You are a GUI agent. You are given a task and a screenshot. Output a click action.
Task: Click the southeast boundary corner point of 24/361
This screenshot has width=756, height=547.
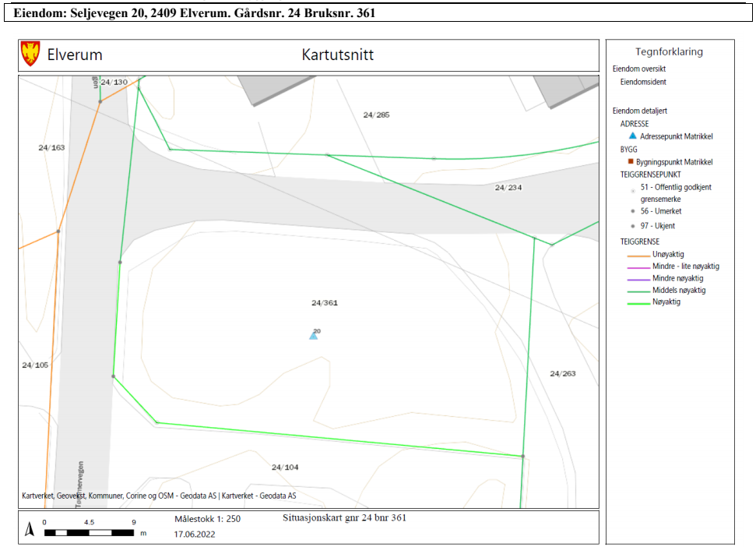click(522, 457)
